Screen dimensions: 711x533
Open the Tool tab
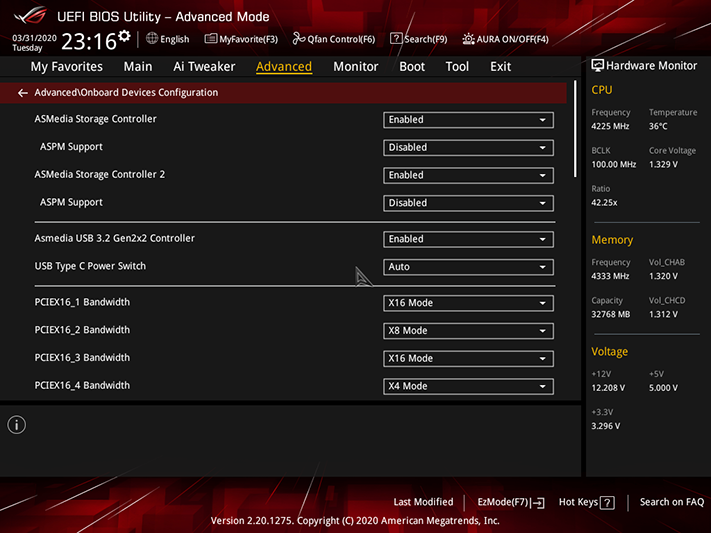tap(457, 67)
